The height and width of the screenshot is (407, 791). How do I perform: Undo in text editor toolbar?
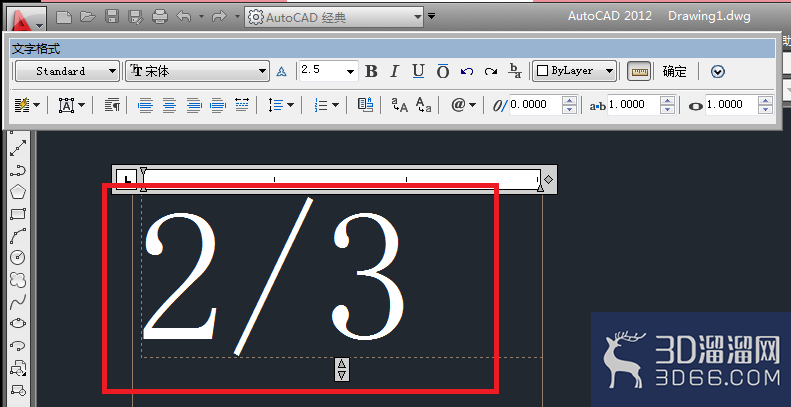tap(467, 71)
